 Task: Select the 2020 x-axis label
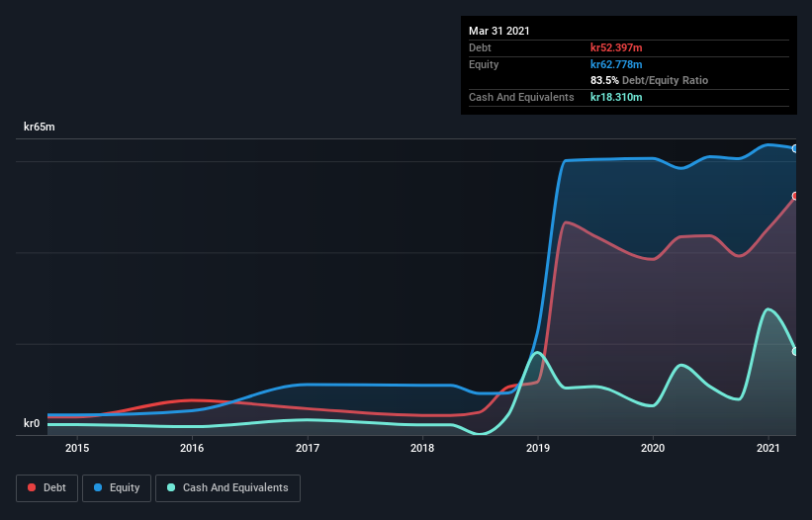click(653, 448)
